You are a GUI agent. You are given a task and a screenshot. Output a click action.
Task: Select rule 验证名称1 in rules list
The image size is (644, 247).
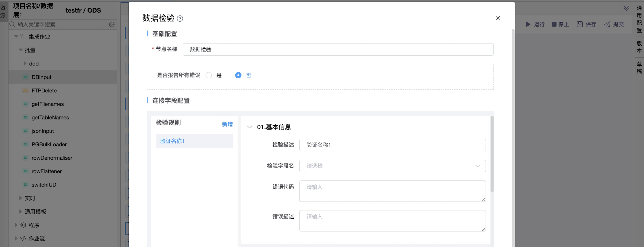[194, 141]
